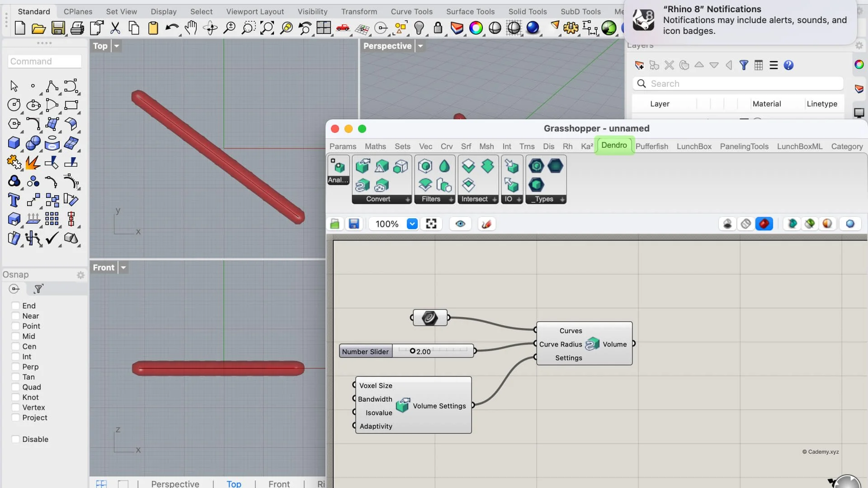The image size is (868, 488).
Task: Click the Grasshopper sketch pencil icon
Action: click(x=486, y=224)
